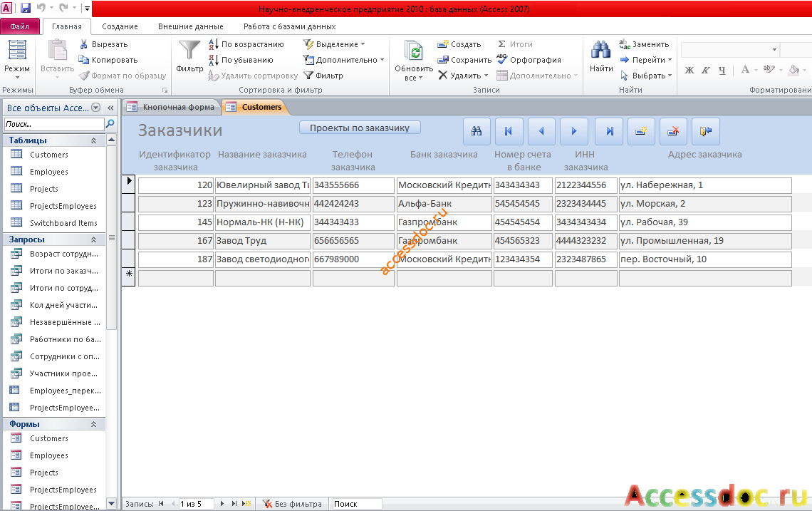
Task: Go to previous record with the form's left arrow
Action: (541, 131)
